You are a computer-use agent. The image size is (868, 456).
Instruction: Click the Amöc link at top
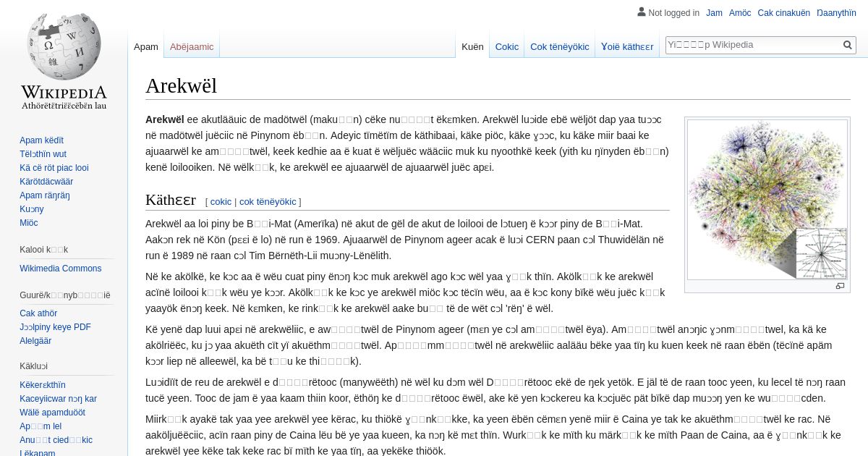(x=740, y=13)
